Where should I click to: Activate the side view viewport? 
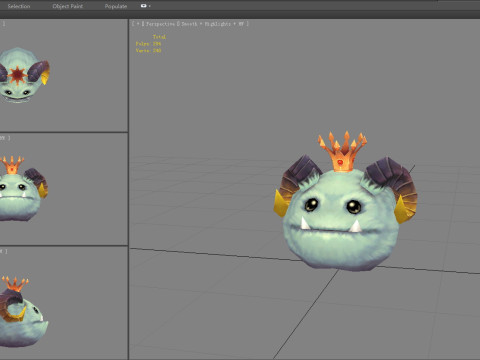point(64,303)
